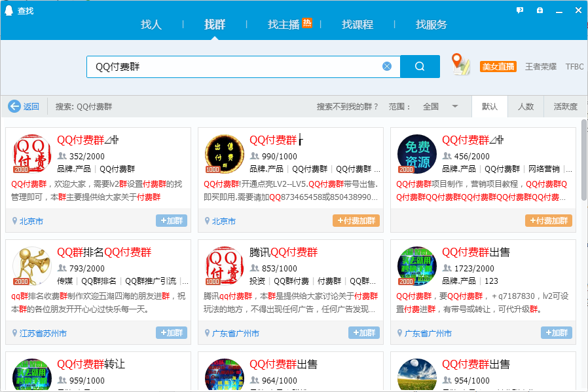
Task: Click +加群 for 1723/2000 QQ付费群出售
Action: (557, 332)
